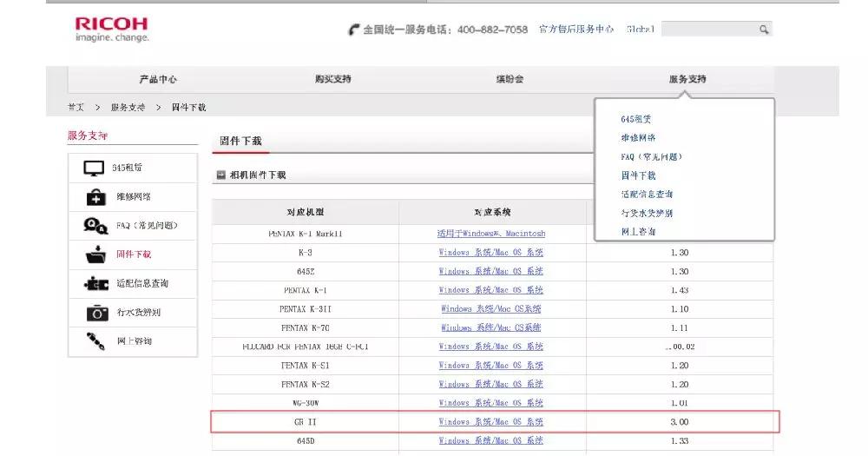
Task: Open 行水货辨别 in left sidebar
Action: tap(138, 313)
